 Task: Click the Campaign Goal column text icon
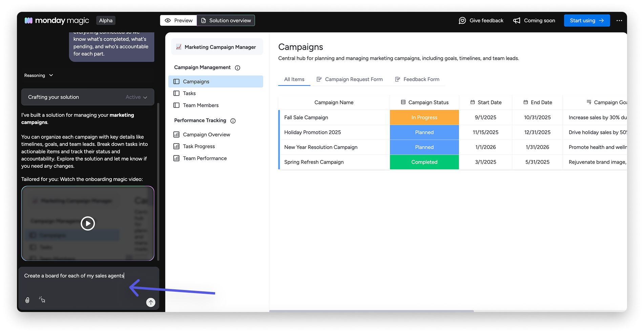tap(589, 102)
